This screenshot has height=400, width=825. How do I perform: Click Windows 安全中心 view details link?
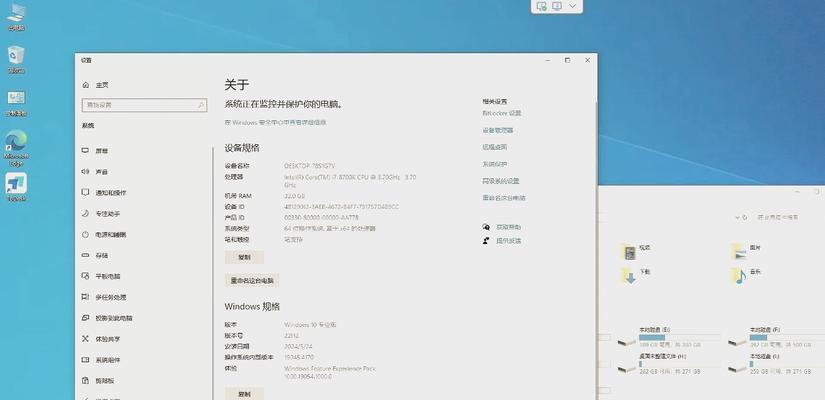tap(275, 122)
